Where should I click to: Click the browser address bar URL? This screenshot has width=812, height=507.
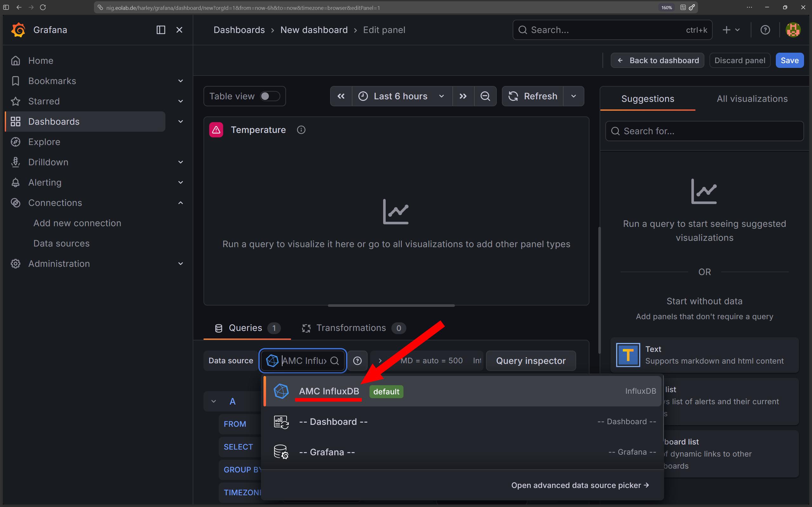click(243, 8)
